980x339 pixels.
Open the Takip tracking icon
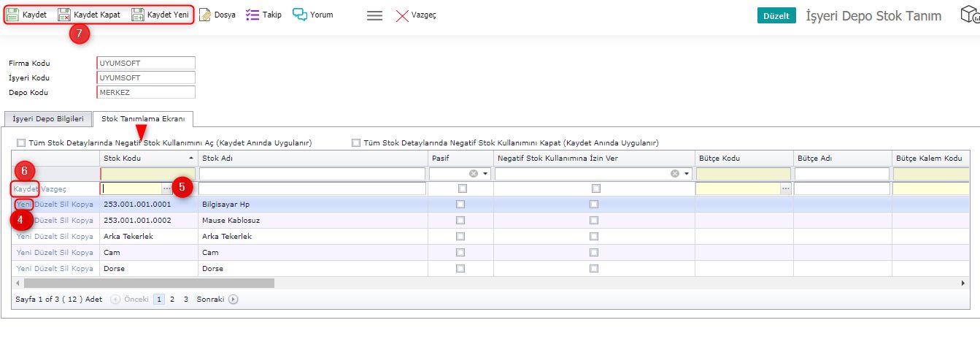[x=252, y=15]
